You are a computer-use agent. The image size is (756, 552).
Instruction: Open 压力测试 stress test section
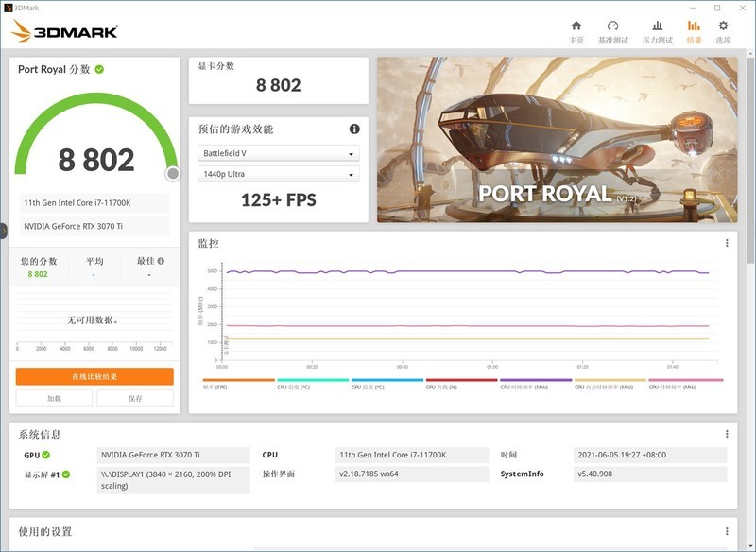[x=656, y=26]
